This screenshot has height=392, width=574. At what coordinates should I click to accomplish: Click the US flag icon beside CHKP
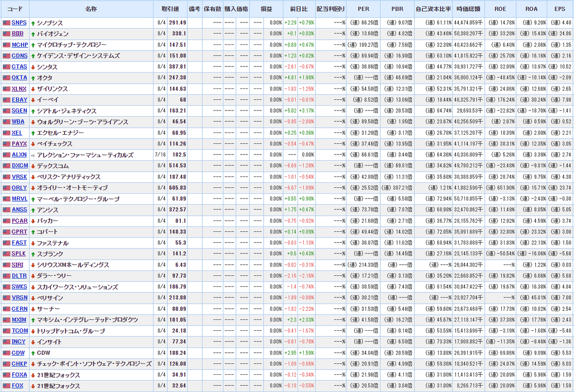pyautogui.click(x=6, y=364)
